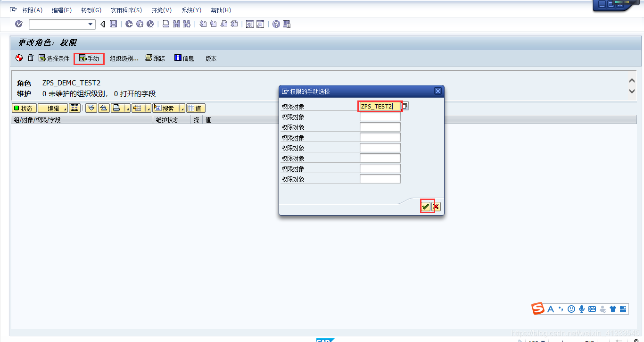644x342 pixels.
Task: Click the collapse all nodes icon
Action: click(104, 108)
